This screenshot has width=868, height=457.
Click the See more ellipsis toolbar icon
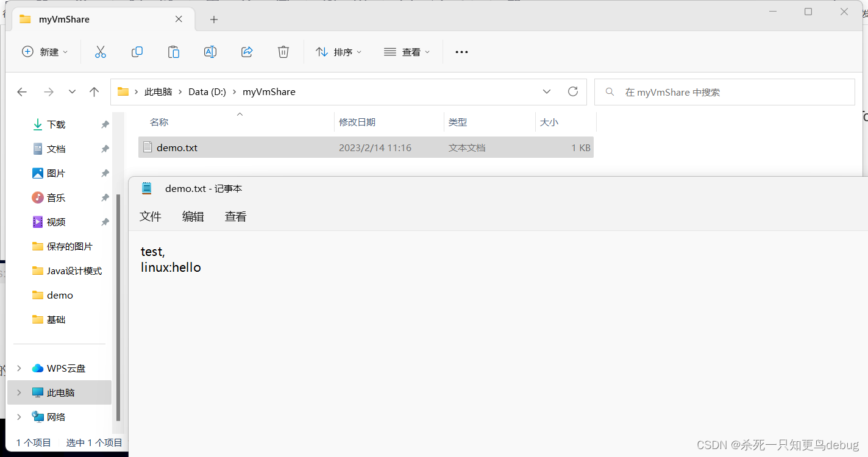tap(461, 52)
